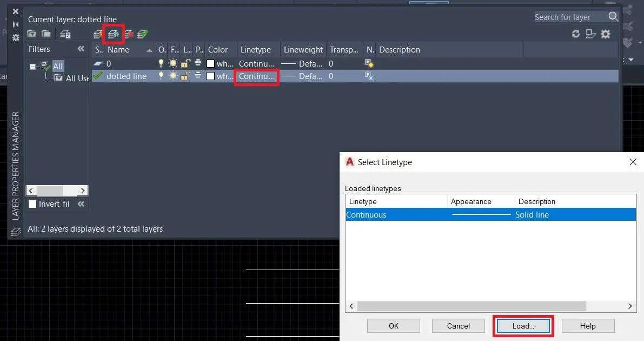Toggle the lightbulb to turn off layer 0
Screen dimensions: 644x341
(160, 63)
